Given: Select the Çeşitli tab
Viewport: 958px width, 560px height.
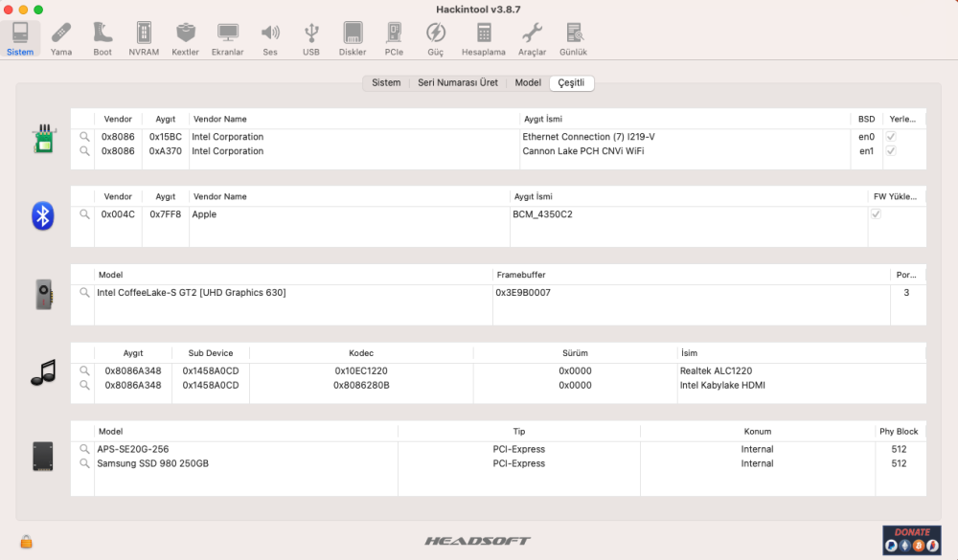Looking at the screenshot, I should 571,82.
